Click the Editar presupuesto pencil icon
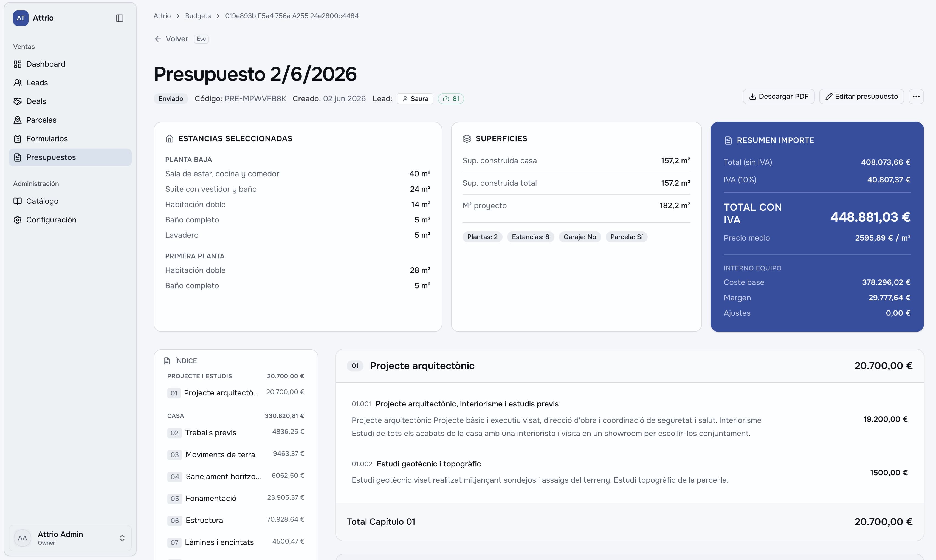 [x=829, y=97]
